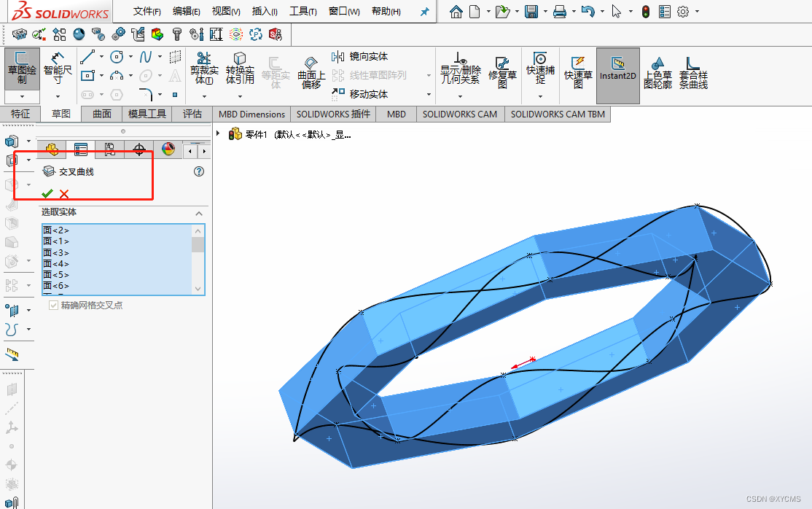Open the dropdown arrow next to Save
Viewport: 812px width, 509px height.
545,12
